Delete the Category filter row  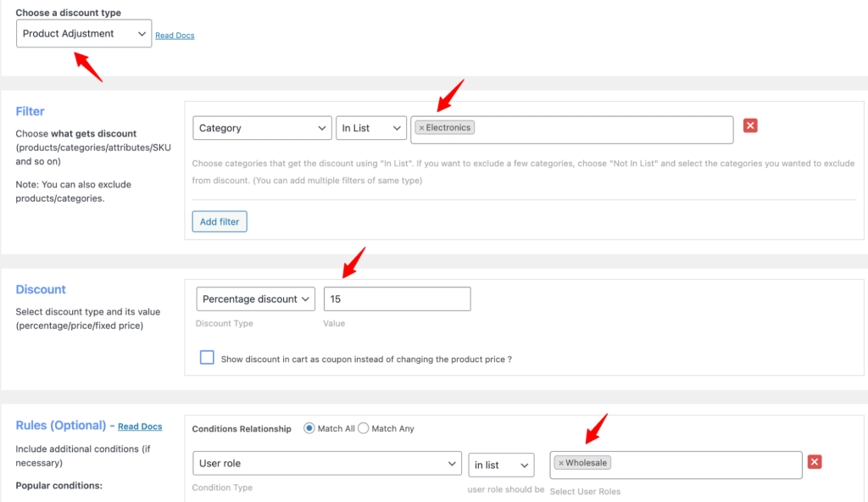click(749, 125)
